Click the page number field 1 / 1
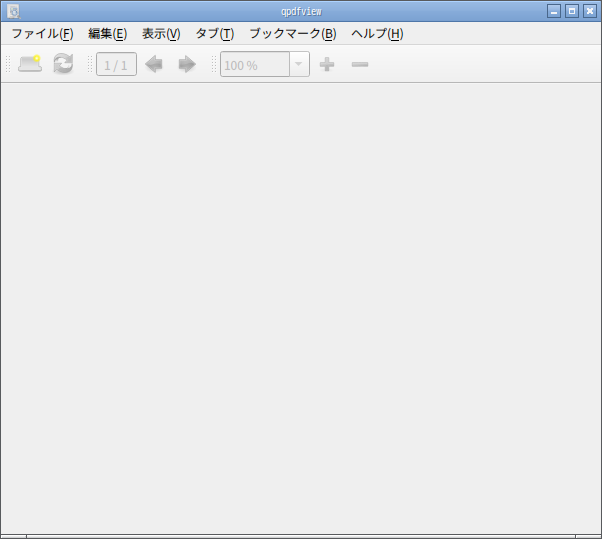 point(116,64)
